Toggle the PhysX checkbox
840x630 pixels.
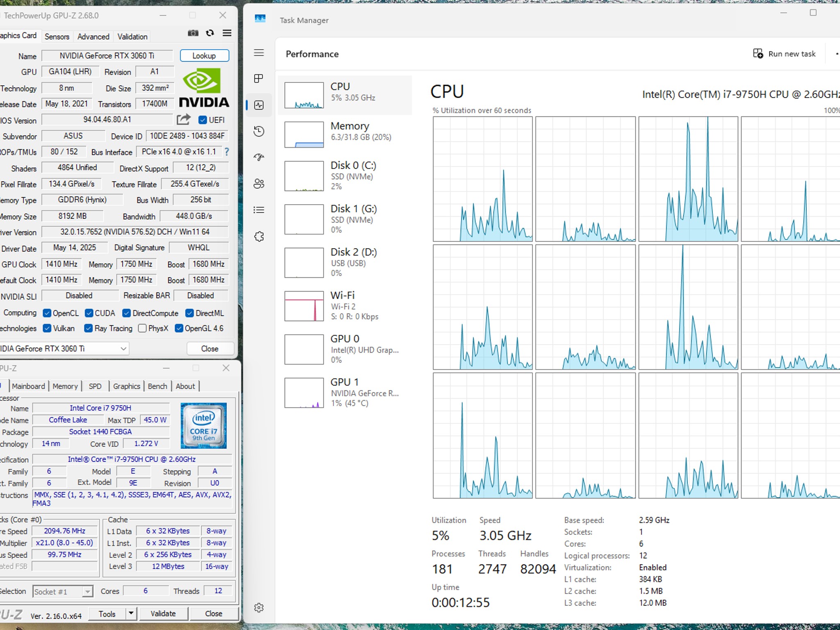142,328
